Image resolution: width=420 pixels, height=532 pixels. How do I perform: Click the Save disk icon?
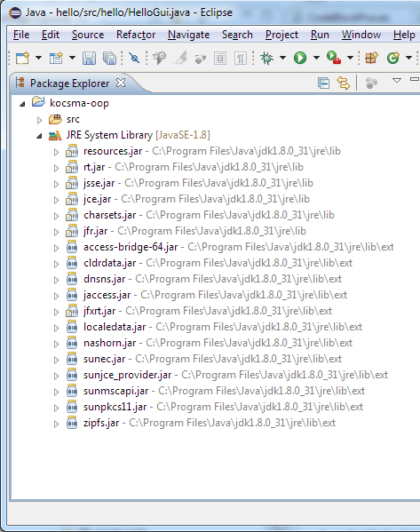[89, 58]
